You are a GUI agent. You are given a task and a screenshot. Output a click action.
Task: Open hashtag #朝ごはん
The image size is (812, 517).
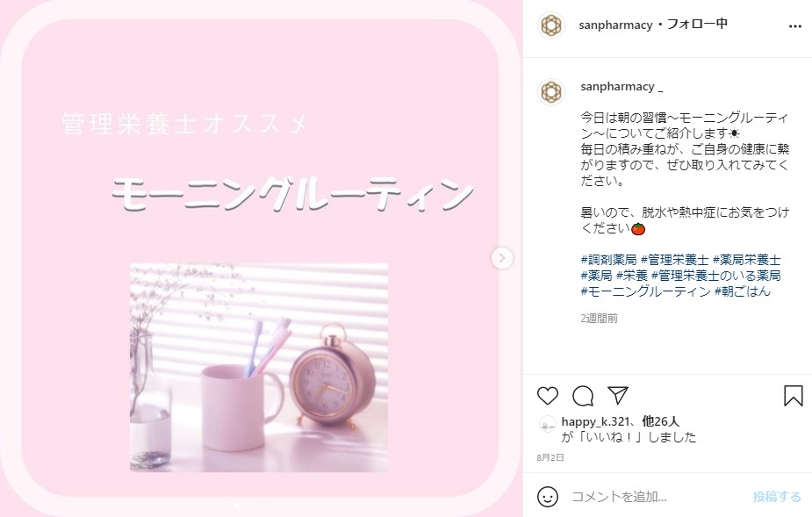click(x=743, y=291)
